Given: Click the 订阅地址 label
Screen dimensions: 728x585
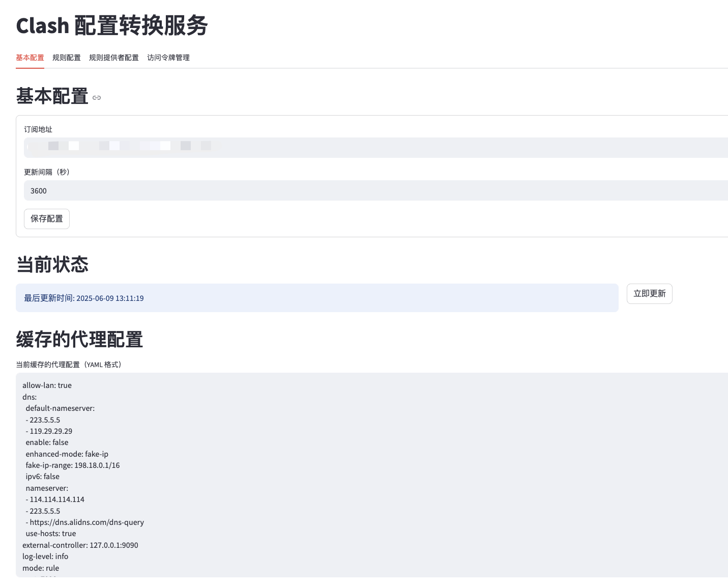Looking at the screenshot, I should 38,129.
